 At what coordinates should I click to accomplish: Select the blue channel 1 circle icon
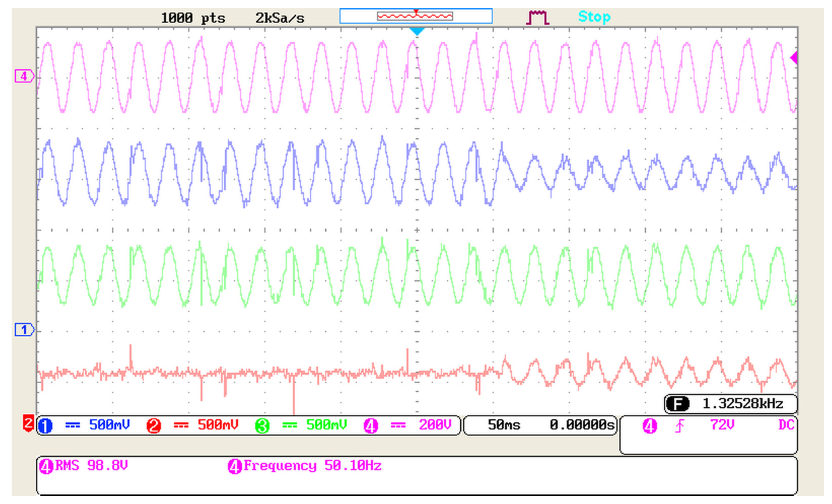coord(46,426)
